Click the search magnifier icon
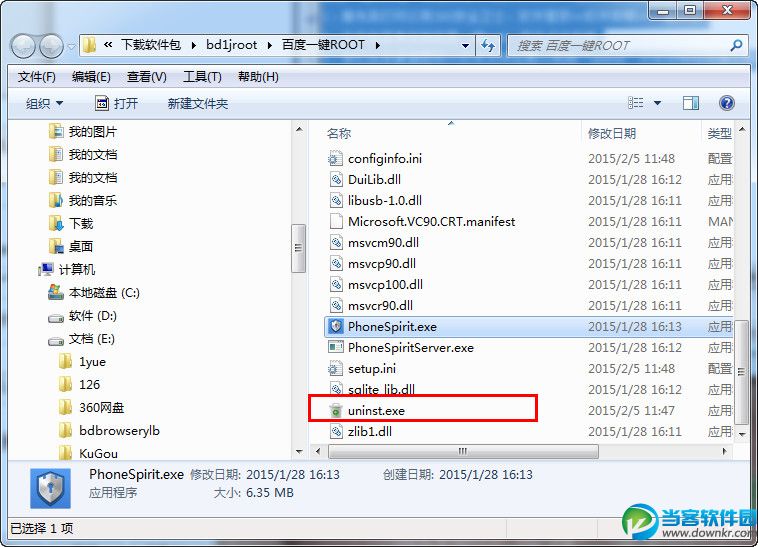The image size is (758, 547). [x=736, y=45]
